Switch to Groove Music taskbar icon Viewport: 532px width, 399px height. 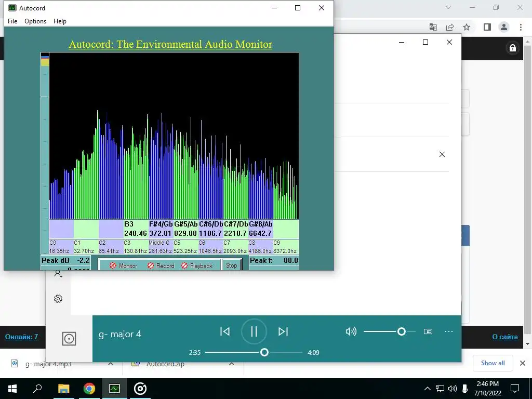(140, 389)
